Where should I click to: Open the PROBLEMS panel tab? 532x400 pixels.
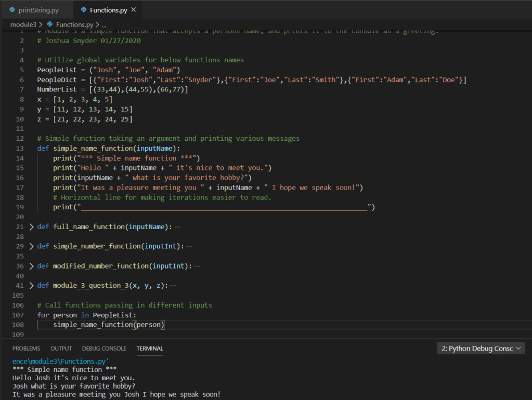(26, 349)
